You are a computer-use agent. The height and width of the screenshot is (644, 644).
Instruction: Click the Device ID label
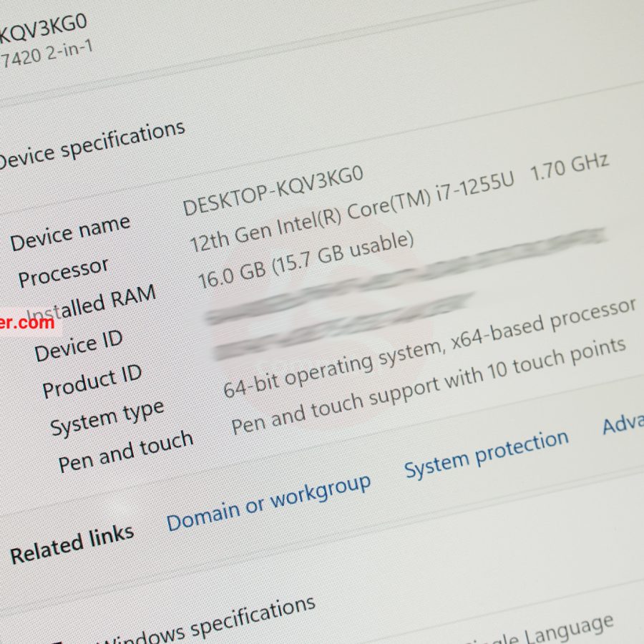(x=79, y=346)
